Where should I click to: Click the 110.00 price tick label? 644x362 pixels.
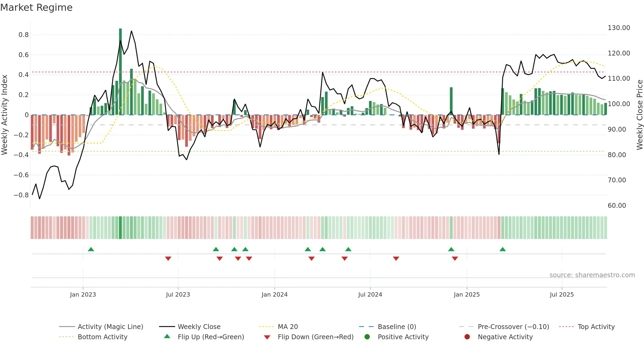click(619, 79)
